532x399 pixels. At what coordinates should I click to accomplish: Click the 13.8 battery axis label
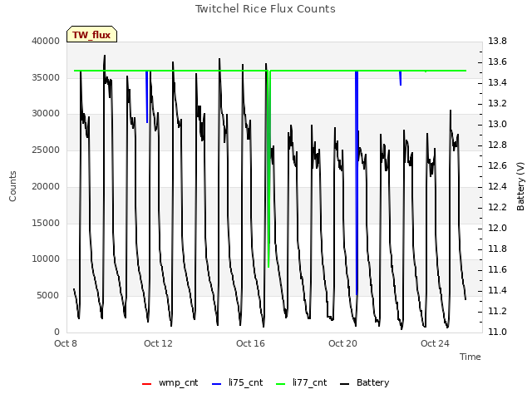[x=497, y=41]
